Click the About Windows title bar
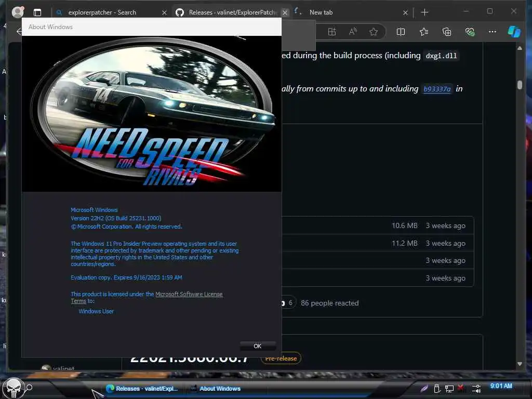The width and height of the screenshot is (532, 399). [152, 27]
